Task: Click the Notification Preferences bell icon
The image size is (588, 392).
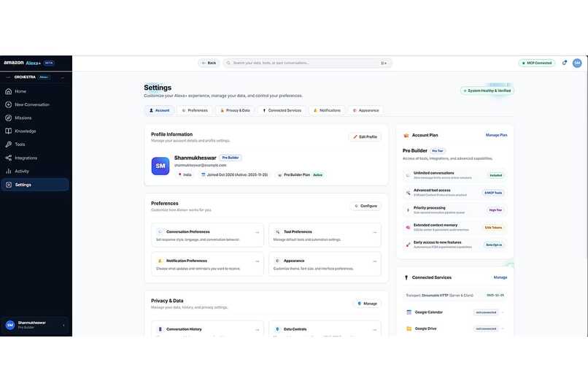Action: coord(160,261)
